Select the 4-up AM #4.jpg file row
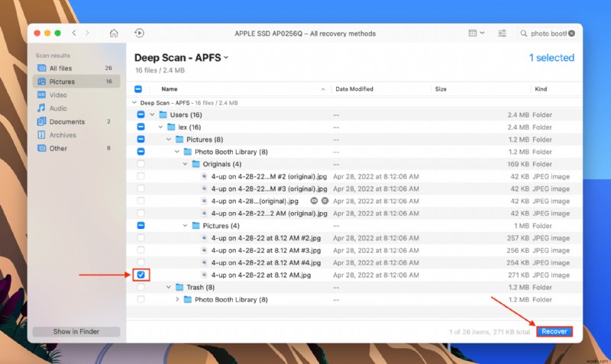The width and height of the screenshot is (611, 364). 354,263
